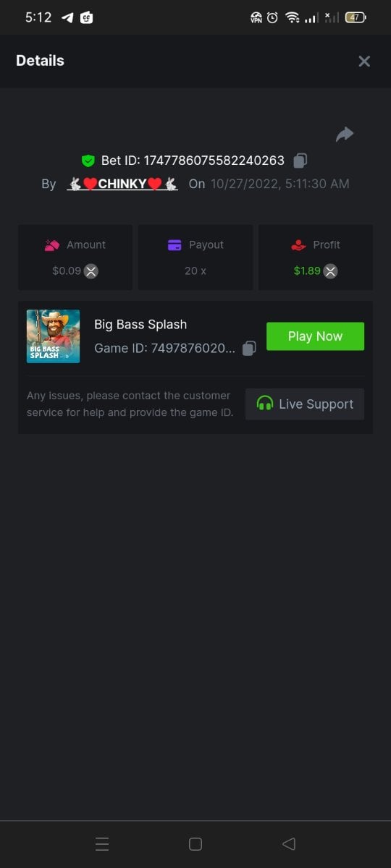Tap the Android home square button
This screenshot has width=391, height=868.
coord(195,843)
